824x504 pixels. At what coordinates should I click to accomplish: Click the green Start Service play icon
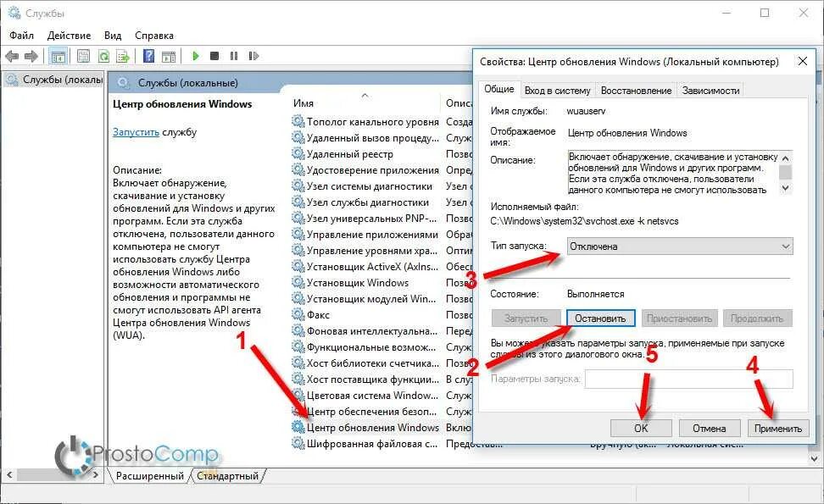tap(196, 56)
